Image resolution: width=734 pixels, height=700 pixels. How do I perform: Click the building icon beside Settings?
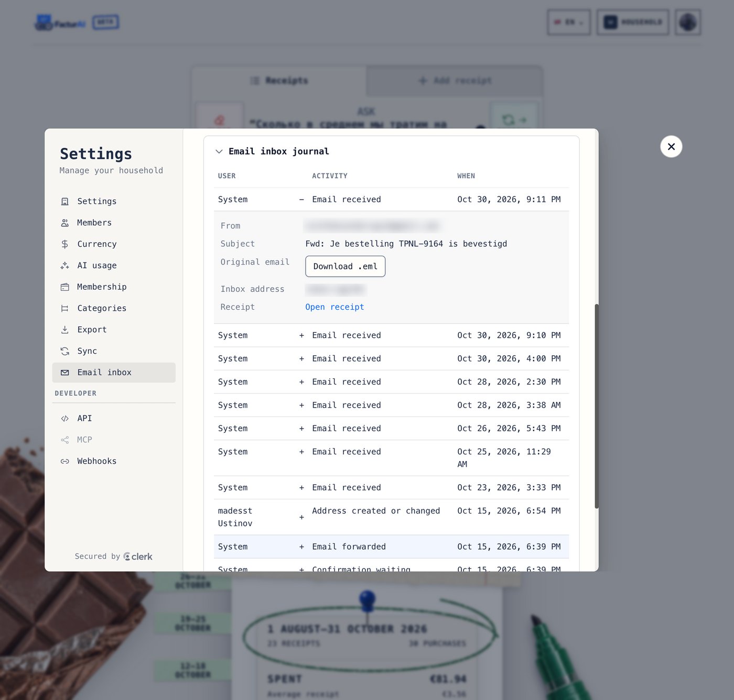(65, 202)
